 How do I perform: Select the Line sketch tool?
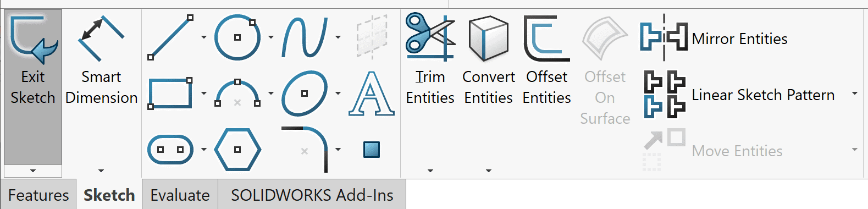pyautogui.click(x=170, y=37)
